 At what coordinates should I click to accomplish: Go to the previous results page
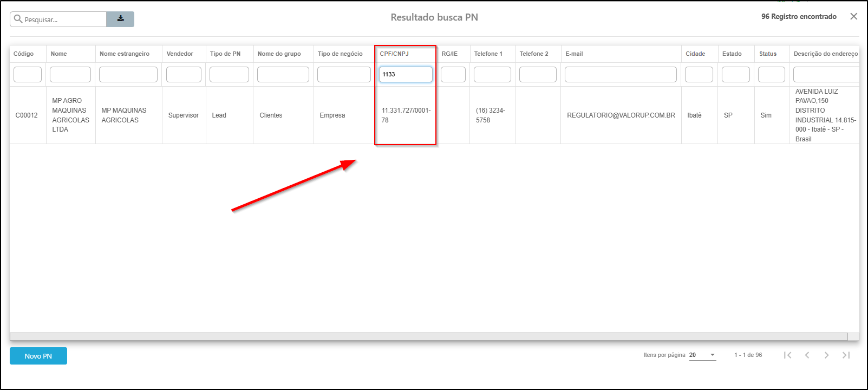click(x=807, y=355)
